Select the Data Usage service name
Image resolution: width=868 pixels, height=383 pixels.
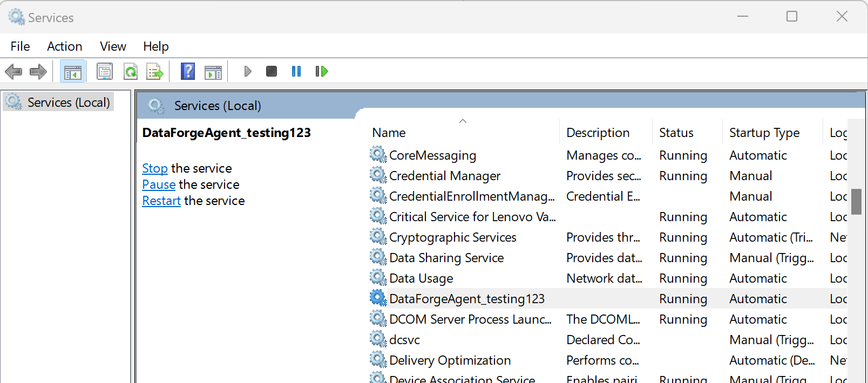coord(421,278)
